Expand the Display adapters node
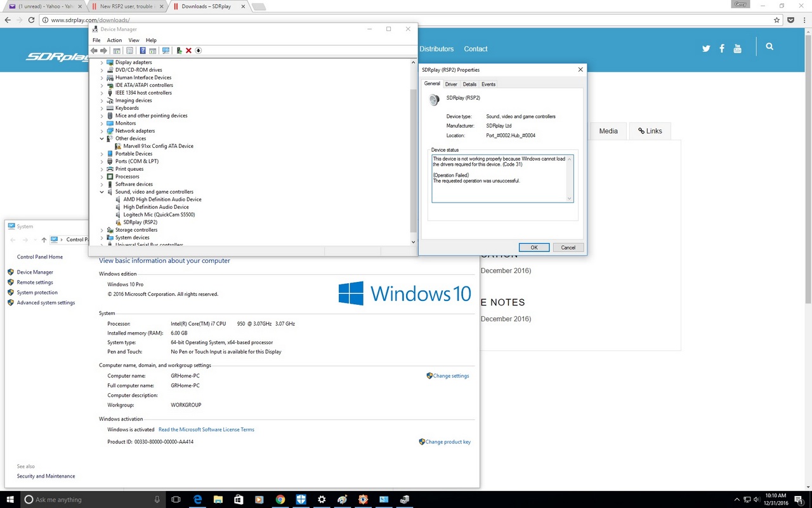Viewport: 812px width, 508px height. [101, 62]
